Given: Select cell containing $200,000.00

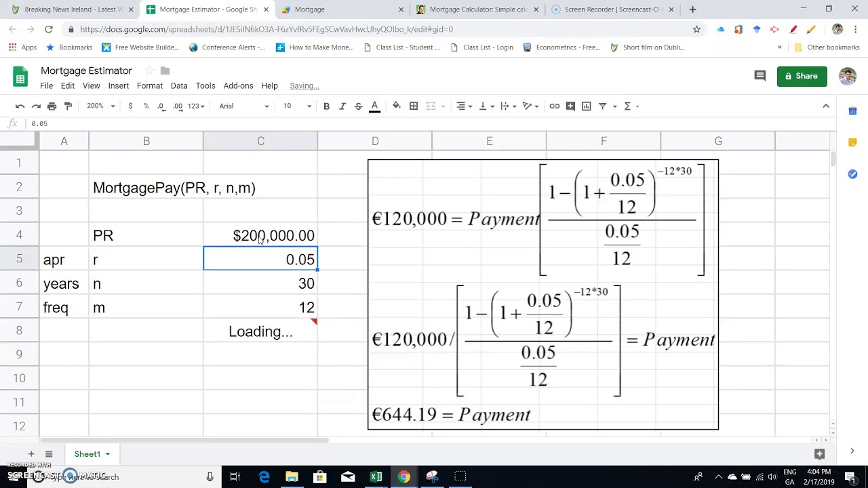Looking at the screenshot, I should 260,235.
